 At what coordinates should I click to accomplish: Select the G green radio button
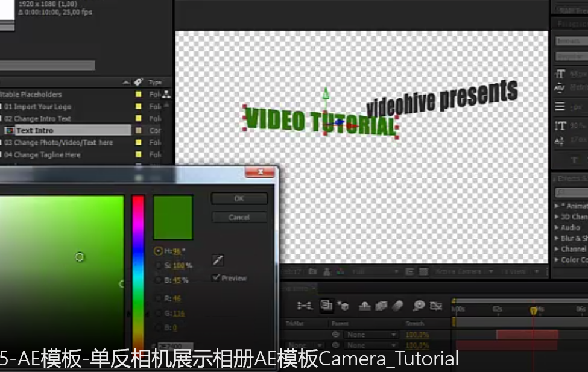[x=158, y=313]
